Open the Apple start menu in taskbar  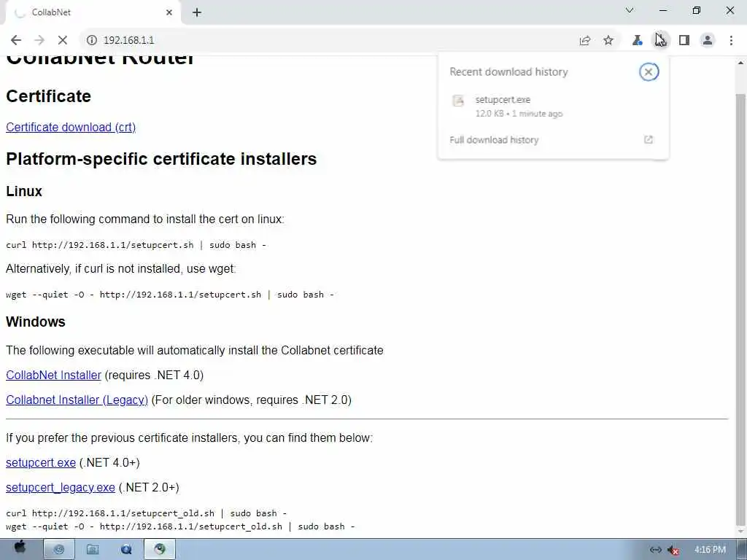coord(20,548)
